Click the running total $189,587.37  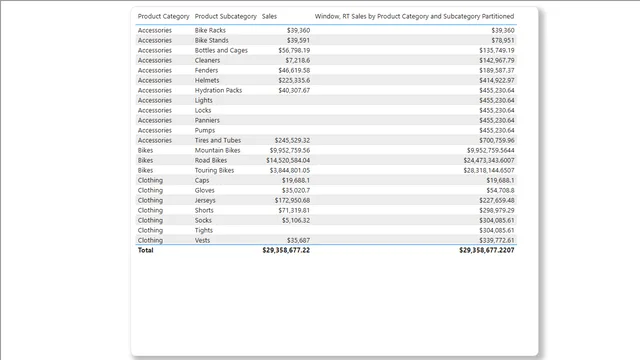[497, 70]
